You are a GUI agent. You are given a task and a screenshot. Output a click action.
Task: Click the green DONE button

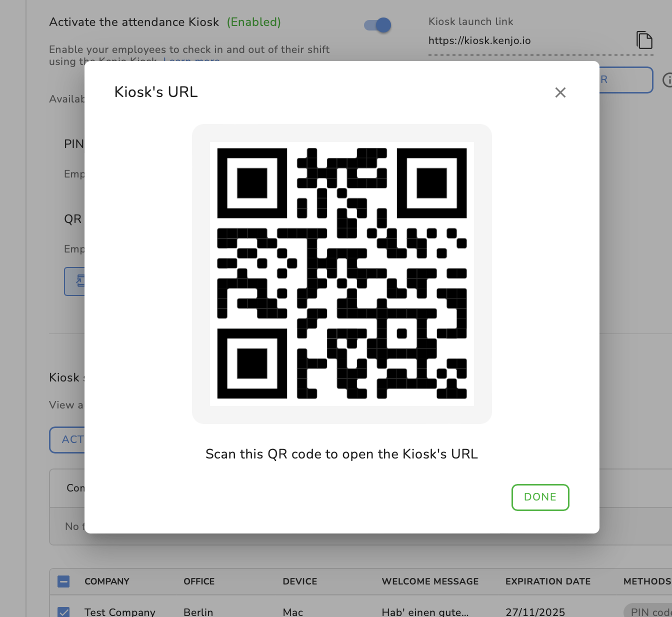tap(540, 497)
